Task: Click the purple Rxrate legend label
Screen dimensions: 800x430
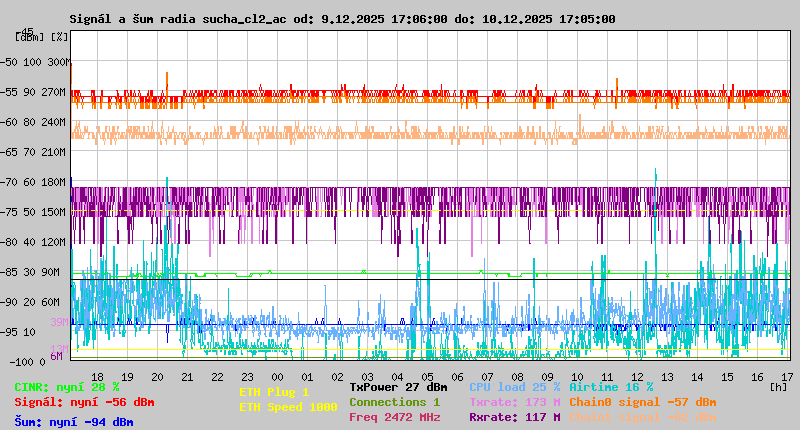Action: click(514, 417)
